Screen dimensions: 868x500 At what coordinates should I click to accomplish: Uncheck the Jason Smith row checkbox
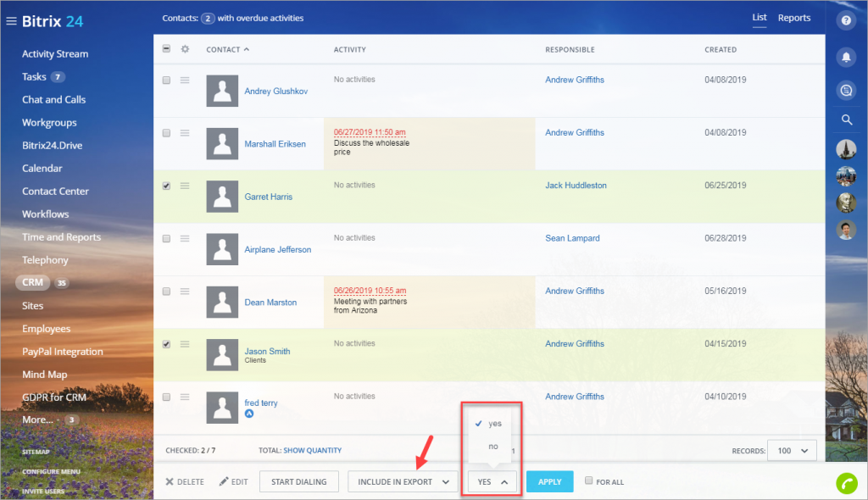pos(166,344)
